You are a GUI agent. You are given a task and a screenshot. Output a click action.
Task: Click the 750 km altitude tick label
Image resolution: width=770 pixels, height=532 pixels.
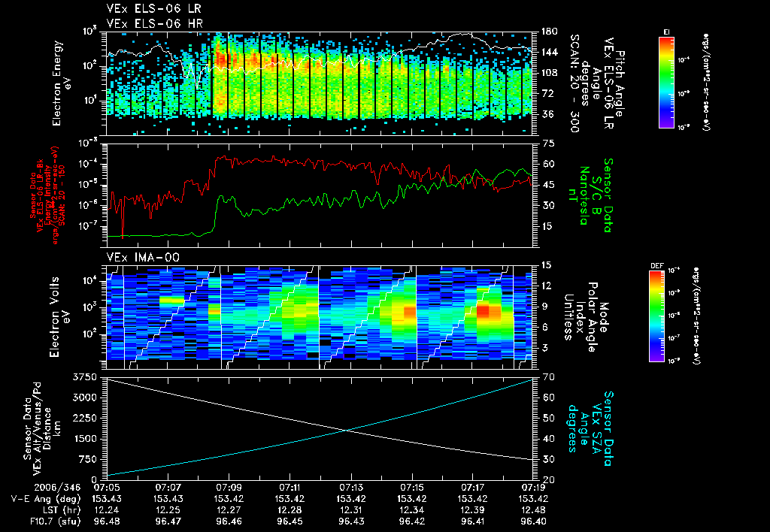tap(89, 459)
